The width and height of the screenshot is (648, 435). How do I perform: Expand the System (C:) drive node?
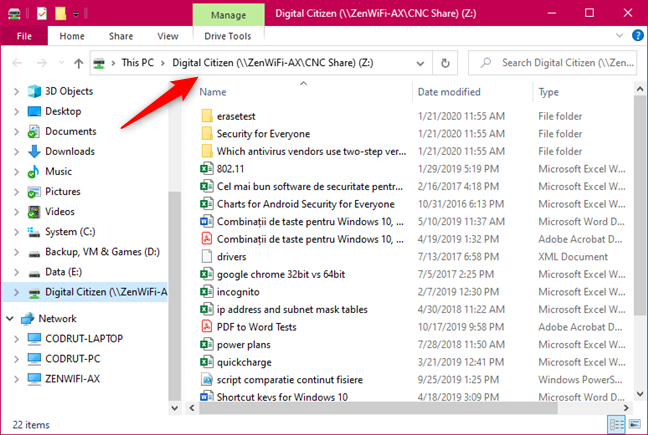tap(16, 232)
